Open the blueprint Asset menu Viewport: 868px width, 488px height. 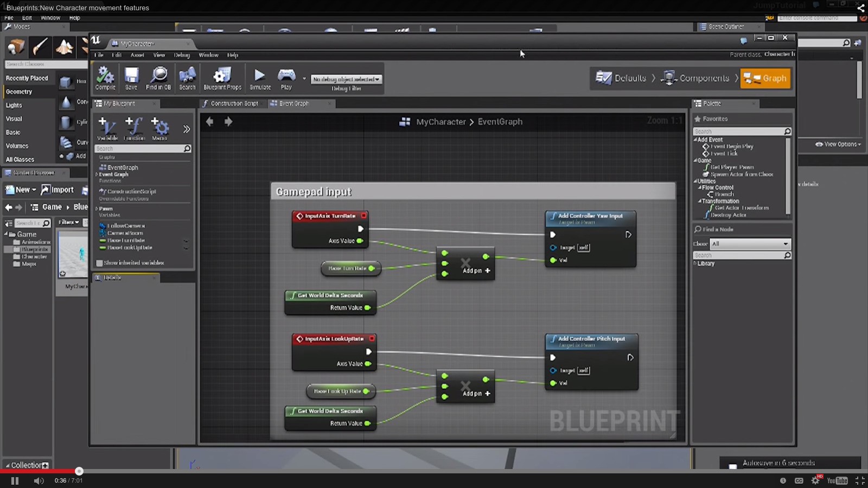(x=137, y=55)
